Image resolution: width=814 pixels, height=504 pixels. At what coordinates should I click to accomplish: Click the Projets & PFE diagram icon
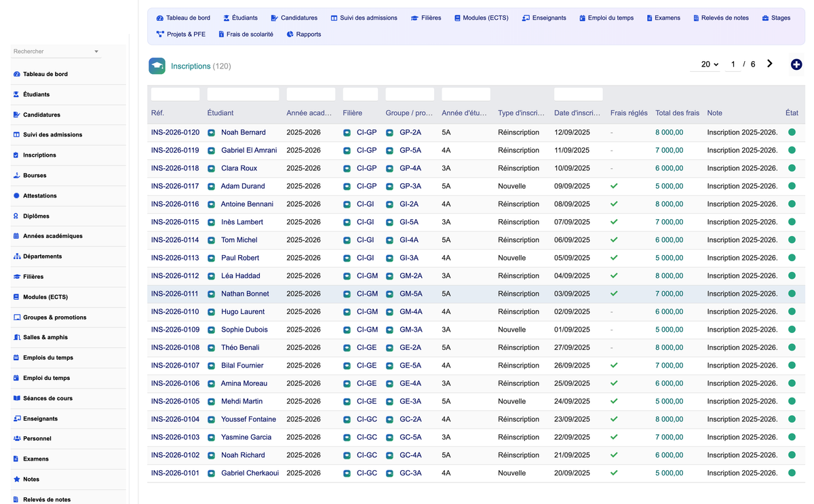click(160, 35)
